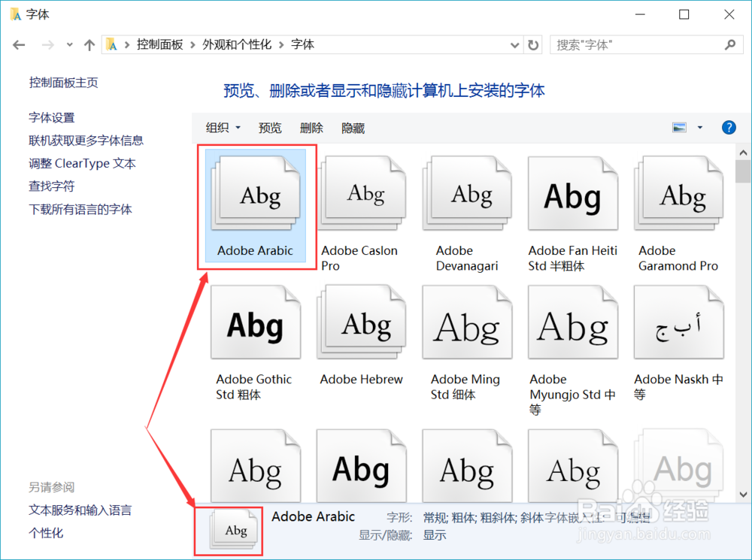Open 查找字符 link
The width and height of the screenshot is (752, 560).
point(52,186)
